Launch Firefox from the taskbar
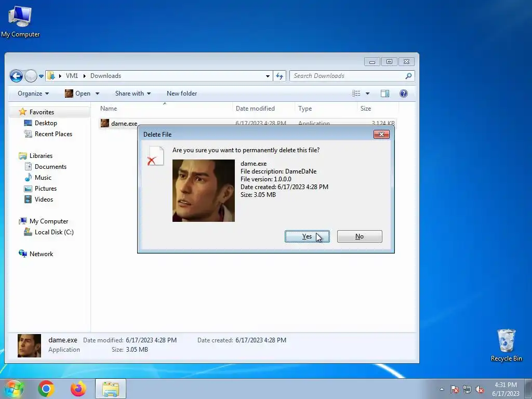This screenshot has width=532, height=399. tap(78, 389)
